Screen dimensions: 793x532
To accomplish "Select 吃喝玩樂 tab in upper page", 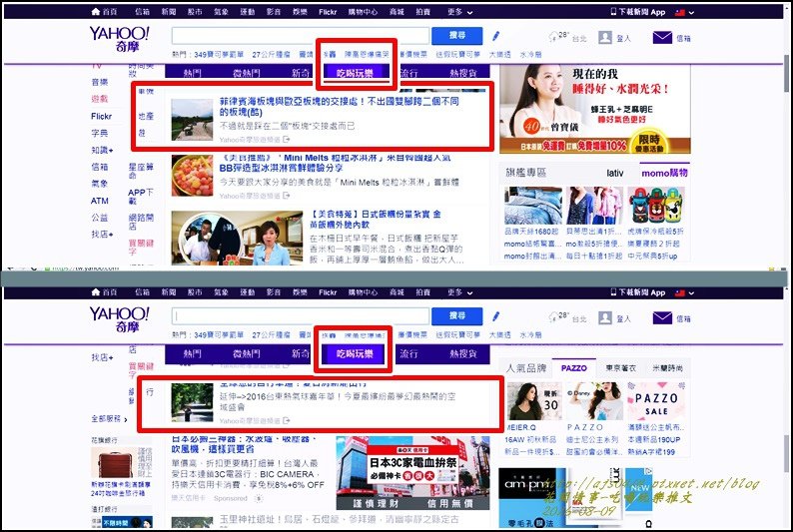I will tap(355, 73).
